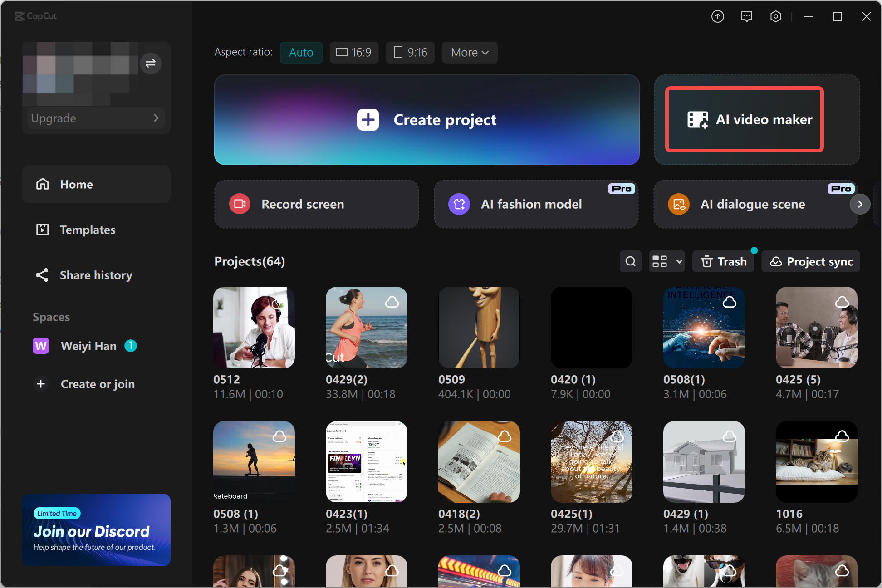Click the upload/update arrow icon in title bar
Viewport: 882px width, 588px height.
click(717, 17)
